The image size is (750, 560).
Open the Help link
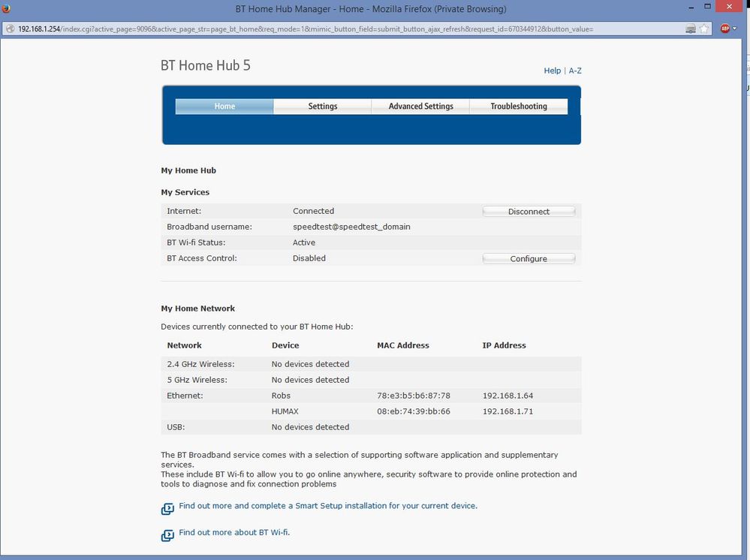552,71
